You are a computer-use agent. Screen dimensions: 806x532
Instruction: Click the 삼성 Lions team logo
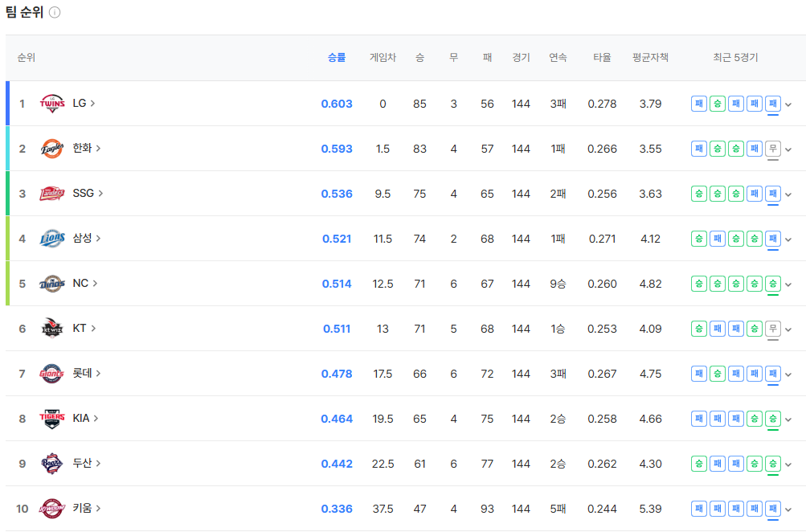coord(52,239)
